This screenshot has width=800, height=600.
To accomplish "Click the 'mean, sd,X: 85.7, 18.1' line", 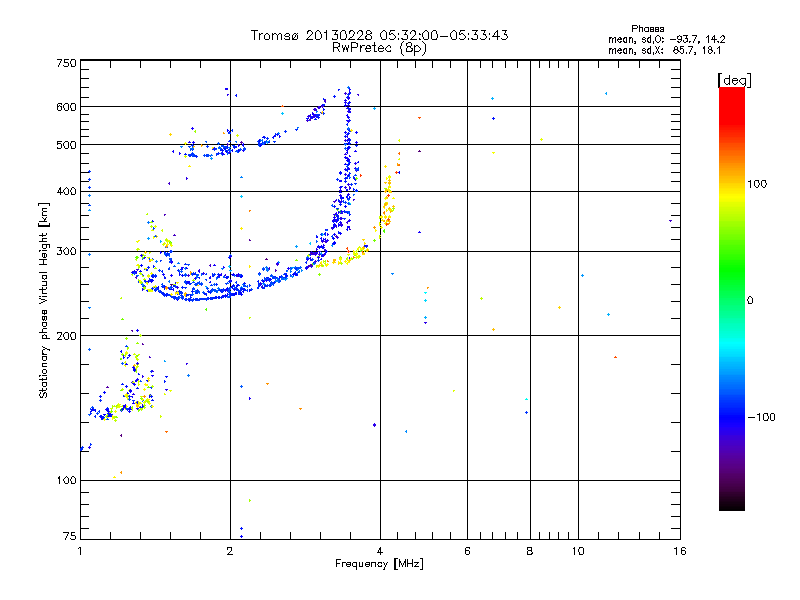I will coord(664,51).
